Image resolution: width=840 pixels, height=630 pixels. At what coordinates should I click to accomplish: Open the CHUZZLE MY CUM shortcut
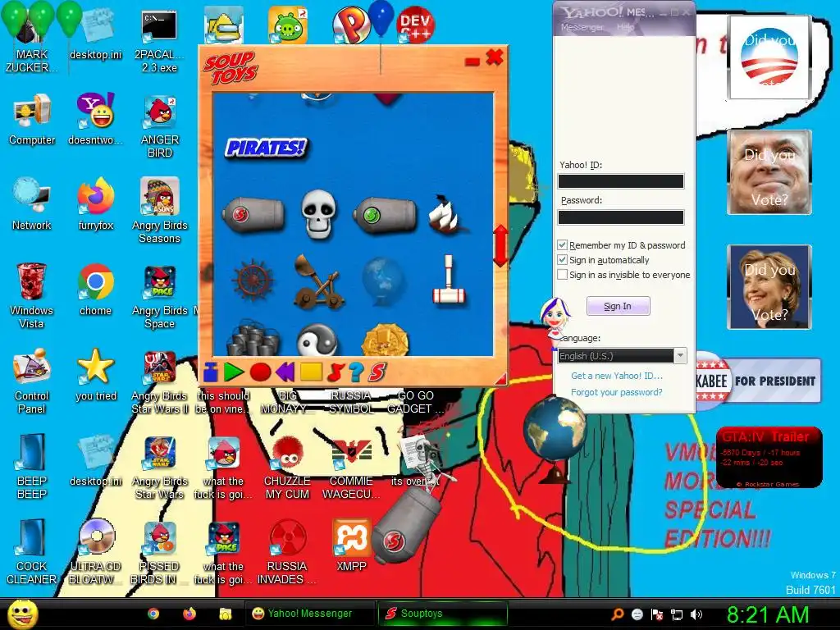point(288,467)
